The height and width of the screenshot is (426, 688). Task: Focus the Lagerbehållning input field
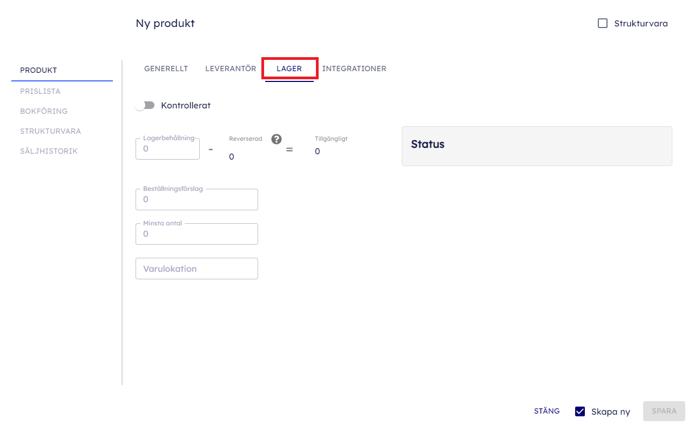click(167, 149)
